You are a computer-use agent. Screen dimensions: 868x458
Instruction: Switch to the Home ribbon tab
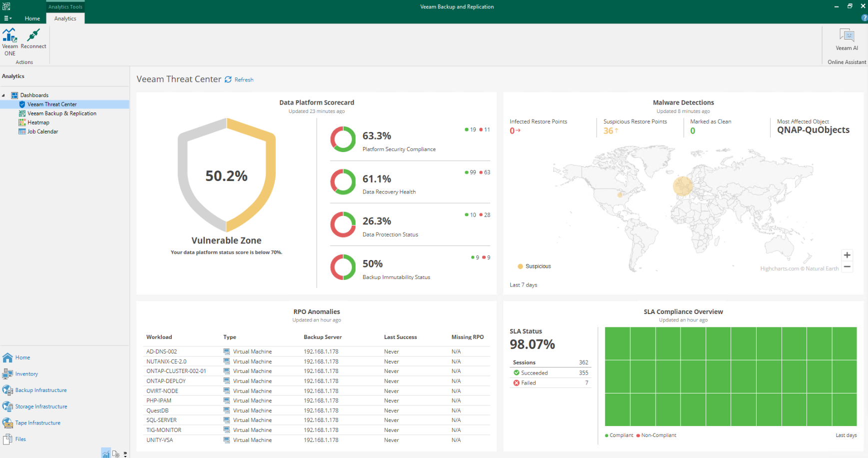(x=32, y=18)
